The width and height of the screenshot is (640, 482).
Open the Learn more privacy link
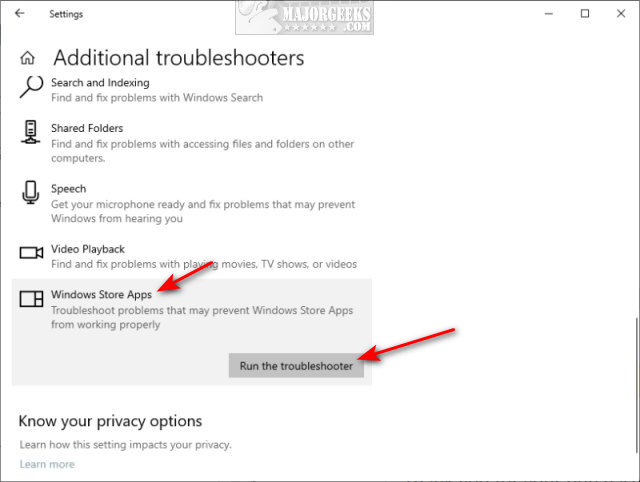(47, 464)
